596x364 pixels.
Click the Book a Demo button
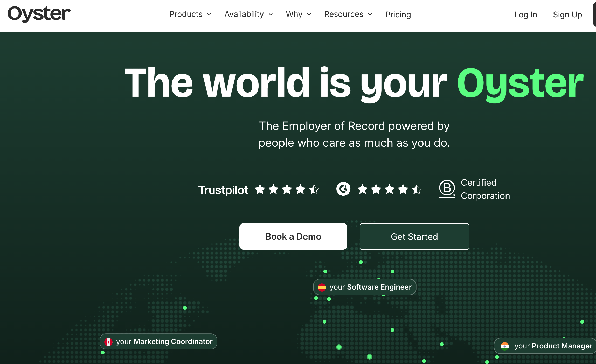point(293,236)
